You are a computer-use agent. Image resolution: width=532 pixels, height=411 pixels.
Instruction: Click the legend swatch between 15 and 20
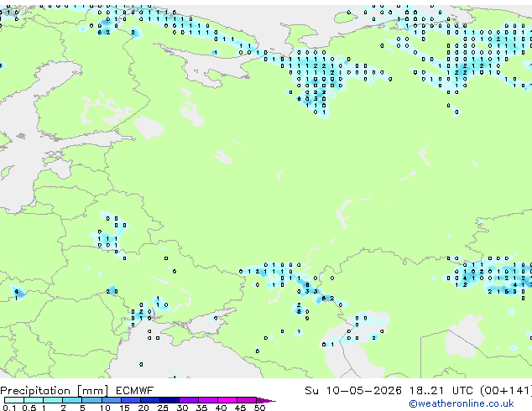pos(130,400)
